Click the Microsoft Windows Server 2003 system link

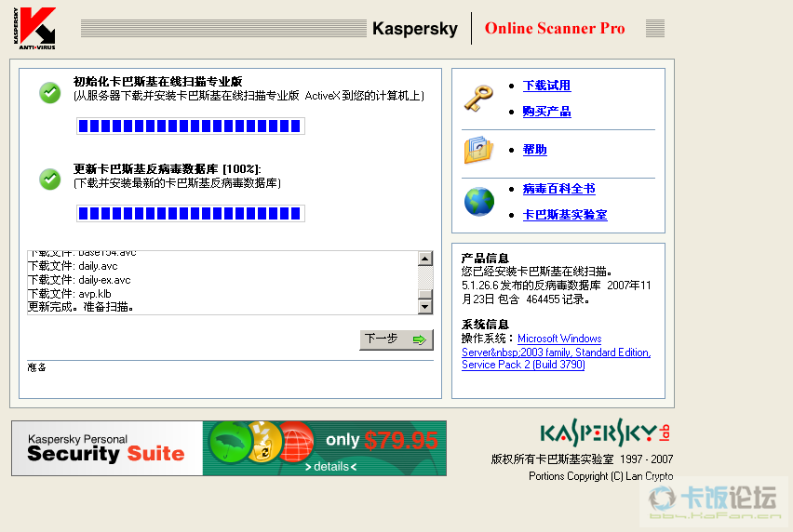(557, 352)
